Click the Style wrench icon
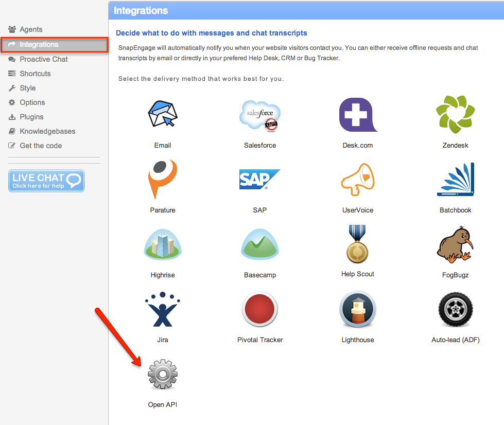This screenshot has height=425, width=504. coord(12,88)
